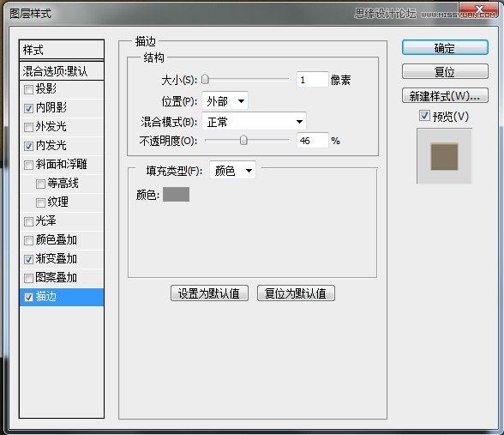Toggle the 投影 checkbox

(x=28, y=89)
